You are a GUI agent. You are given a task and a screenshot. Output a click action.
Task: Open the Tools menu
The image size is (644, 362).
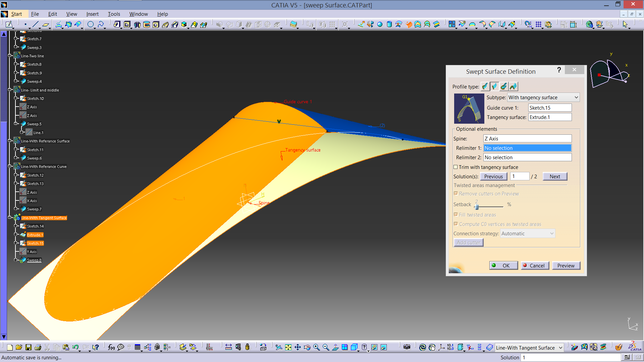pos(114,14)
